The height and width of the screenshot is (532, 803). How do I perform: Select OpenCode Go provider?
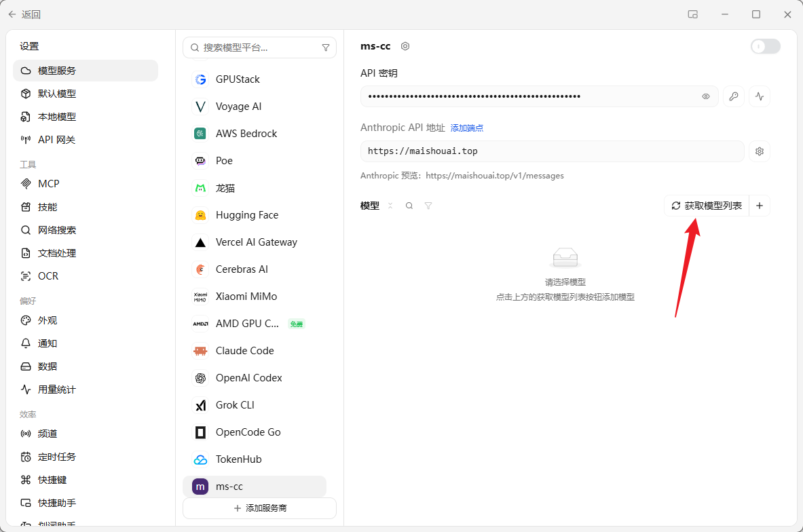tap(255, 432)
